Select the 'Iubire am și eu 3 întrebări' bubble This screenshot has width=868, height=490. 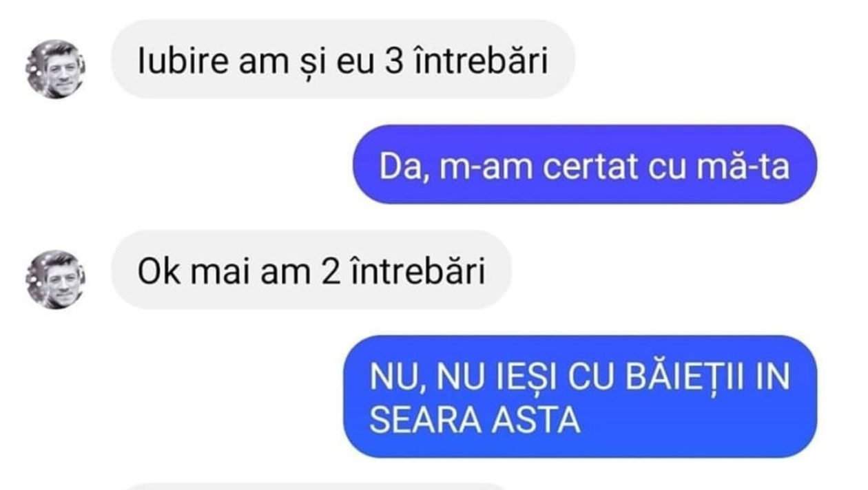point(342,60)
